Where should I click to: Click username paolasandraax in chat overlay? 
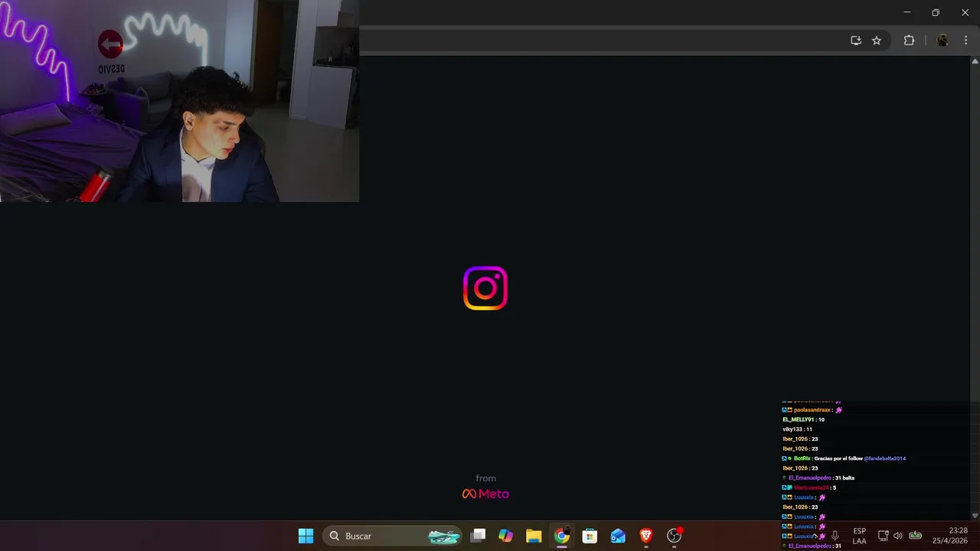[x=812, y=410]
